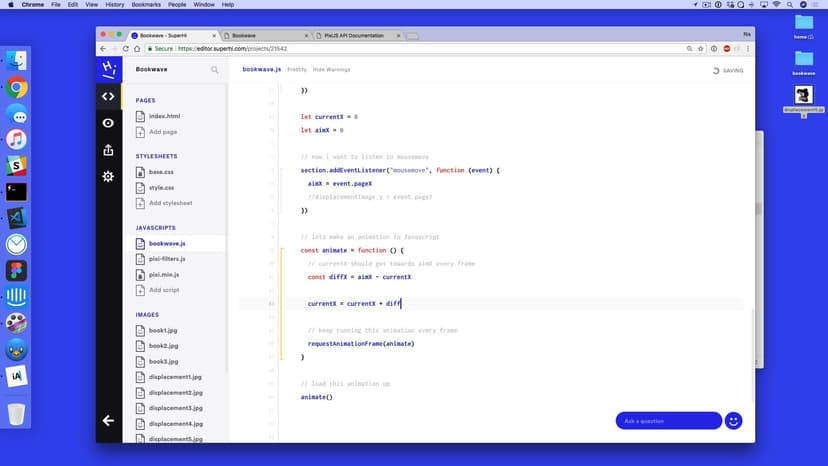The height and width of the screenshot is (466, 828).
Task: Open style.css in the stylesheets list
Action: [x=161, y=187]
